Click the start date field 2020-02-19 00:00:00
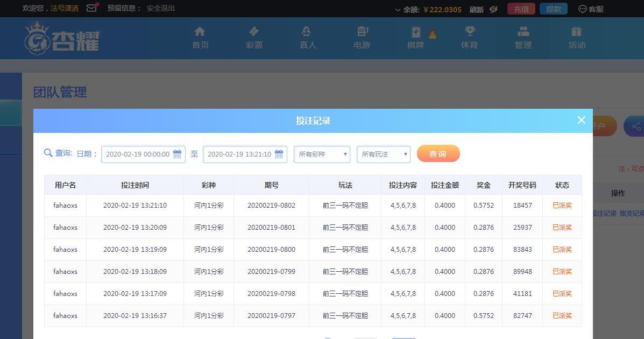Screen dimensions: 644x339 coord(143,154)
